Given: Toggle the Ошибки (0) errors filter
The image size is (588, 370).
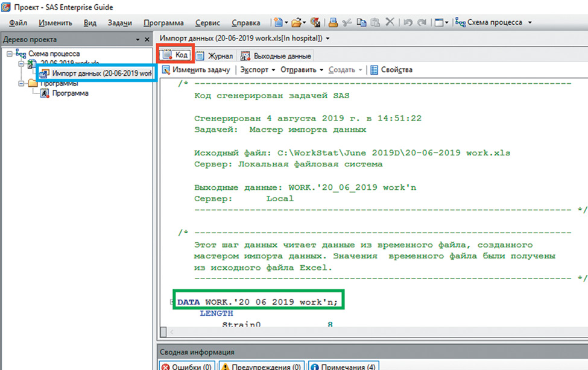Looking at the screenshot, I should coord(188,366).
